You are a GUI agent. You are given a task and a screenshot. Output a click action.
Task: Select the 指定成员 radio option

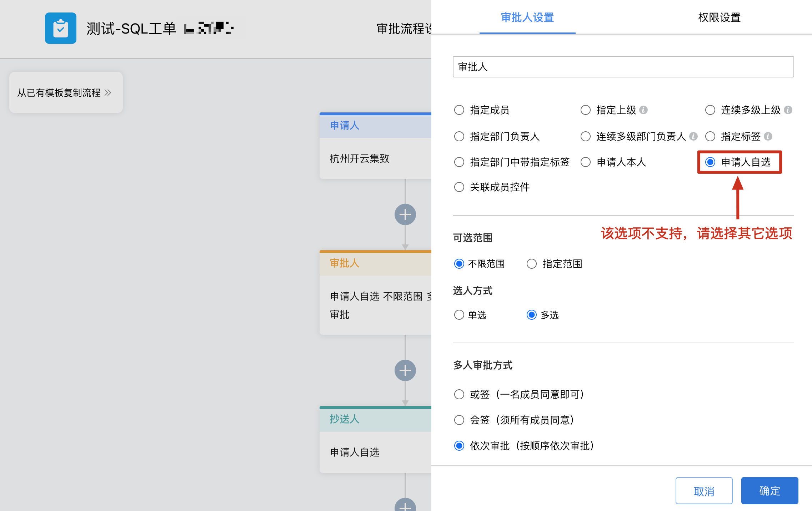pos(459,110)
